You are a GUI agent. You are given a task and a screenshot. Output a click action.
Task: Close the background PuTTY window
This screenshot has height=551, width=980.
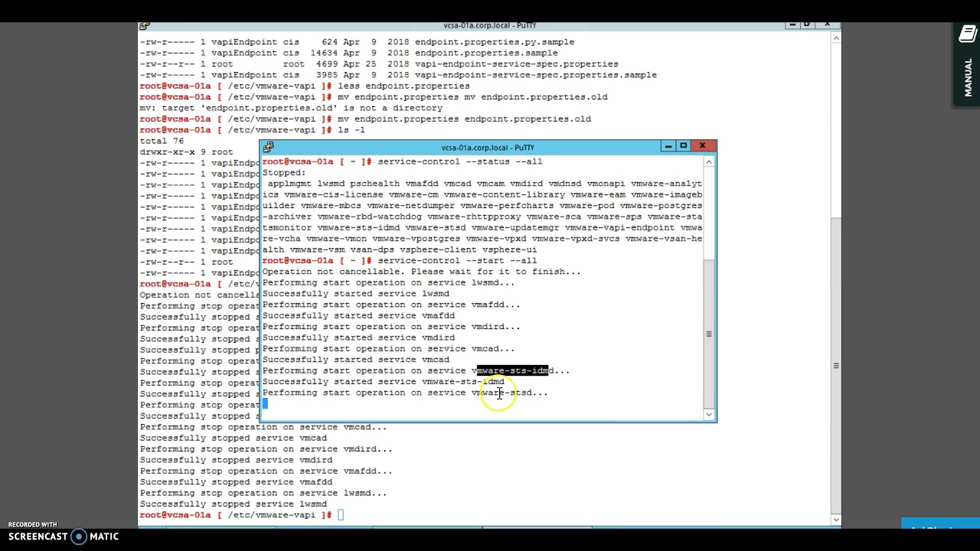point(827,25)
